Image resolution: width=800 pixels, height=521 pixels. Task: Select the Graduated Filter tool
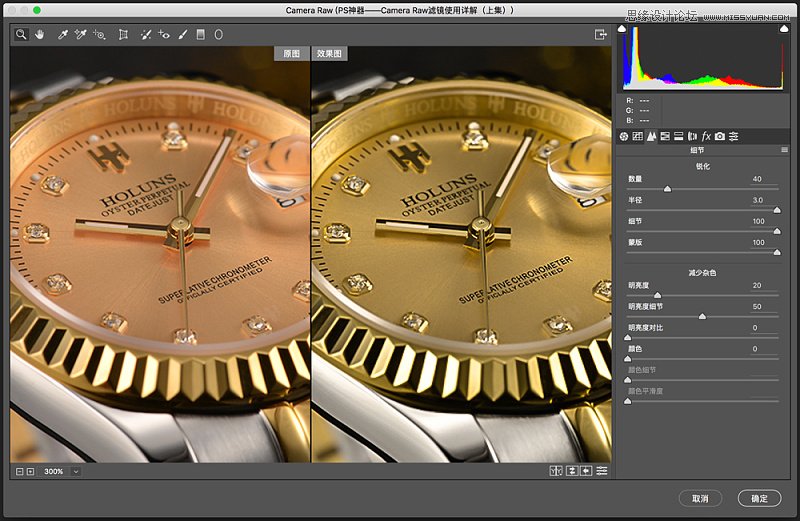click(x=200, y=34)
